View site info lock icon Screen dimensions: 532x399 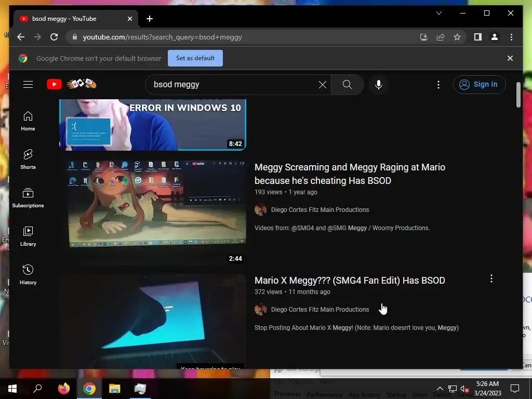pyautogui.click(x=75, y=37)
